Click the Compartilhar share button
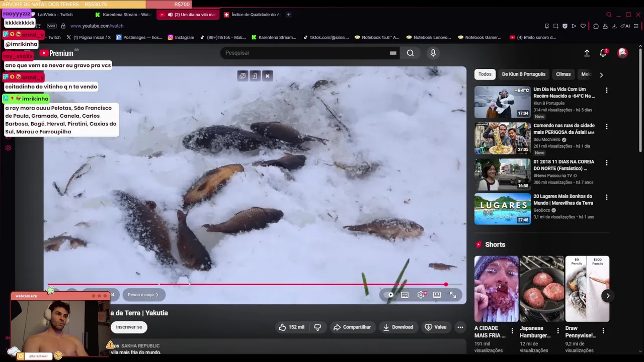Screen dimensions: 644x362 point(352,327)
